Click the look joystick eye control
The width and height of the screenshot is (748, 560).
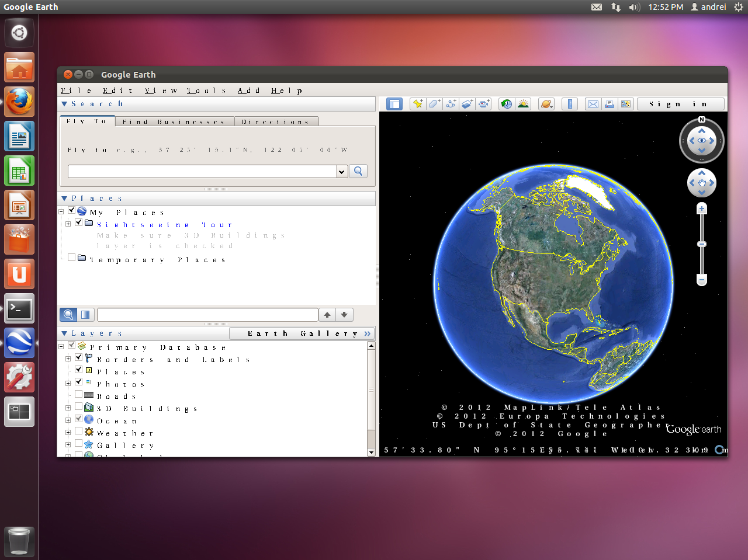tap(702, 141)
